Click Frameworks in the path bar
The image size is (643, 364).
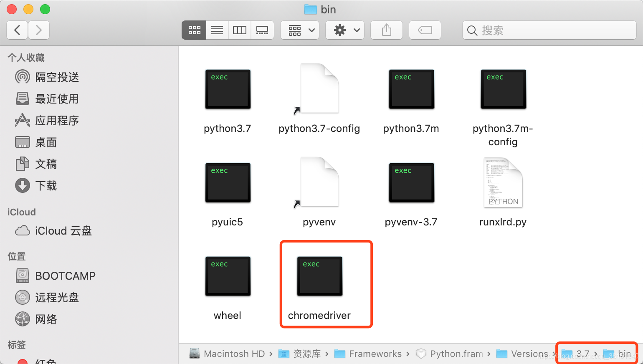368,354
